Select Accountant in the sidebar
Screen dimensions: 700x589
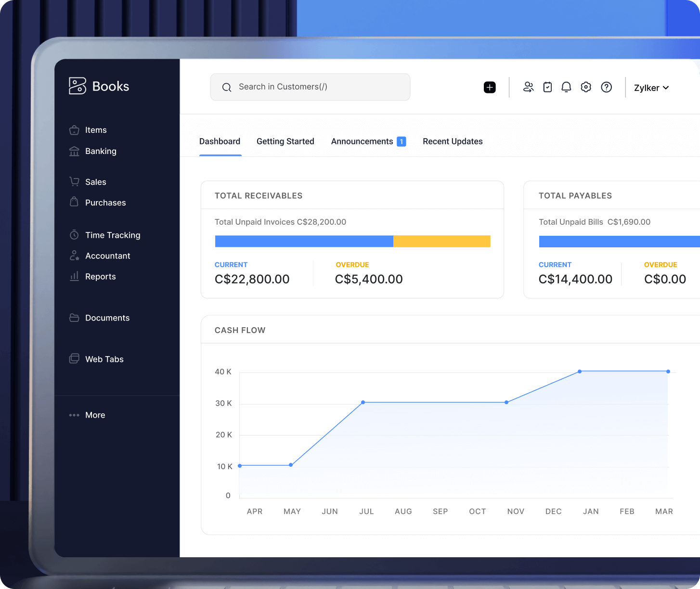pyautogui.click(x=107, y=256)
